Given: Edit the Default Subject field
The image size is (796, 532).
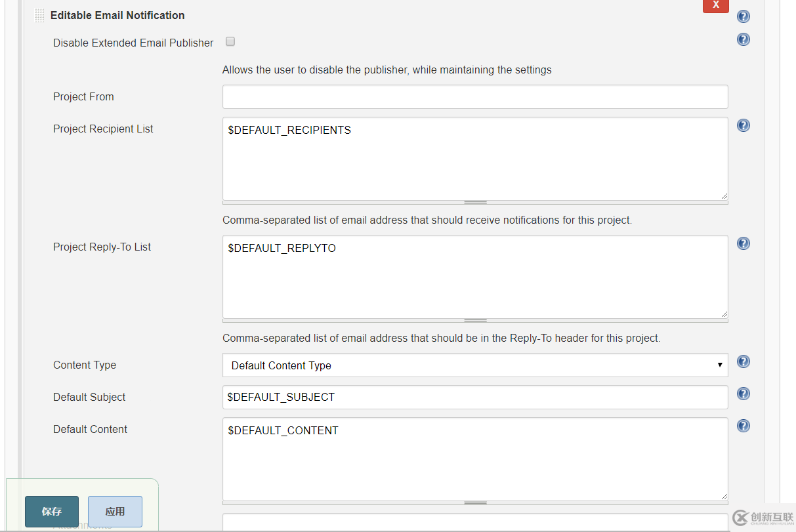Looking at the screenshot, I should (475, 397).
